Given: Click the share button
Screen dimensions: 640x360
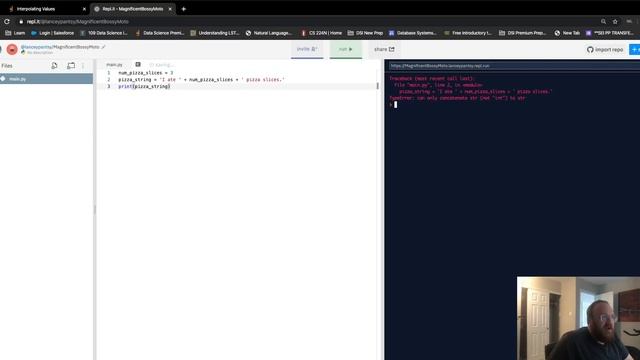Looking at the screenshot, I should point(384,49).
